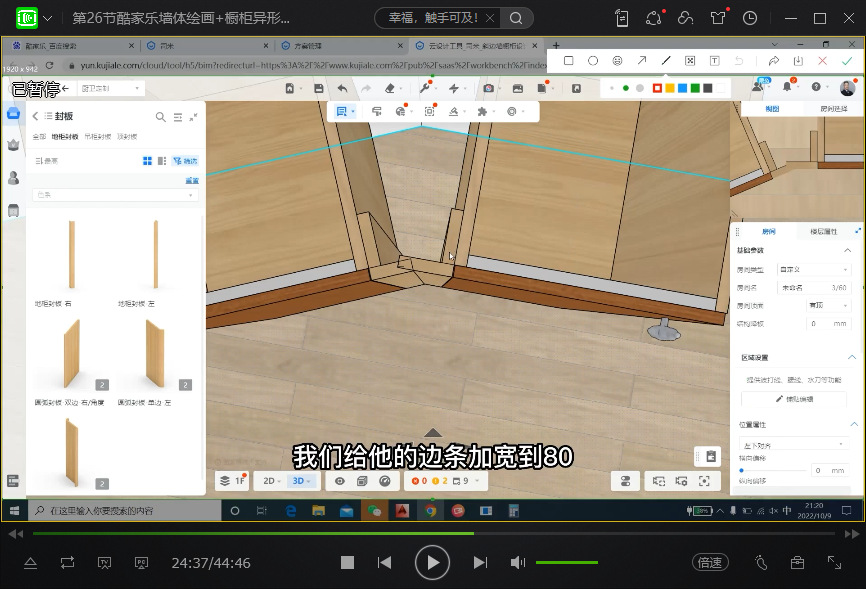866x589 pixels.
Task: Click the save icon in the top toolbar
Action: coord(317,88)
